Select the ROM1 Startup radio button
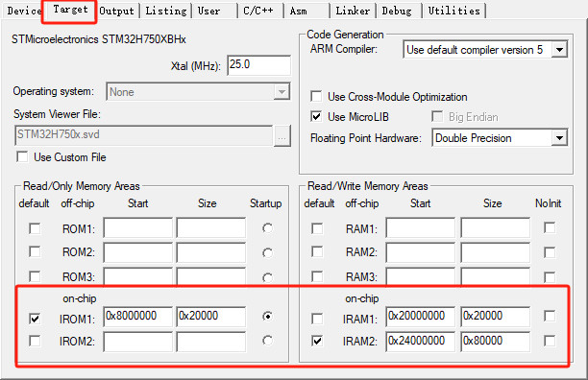The image size is (588, 380). tap(267, 228)
